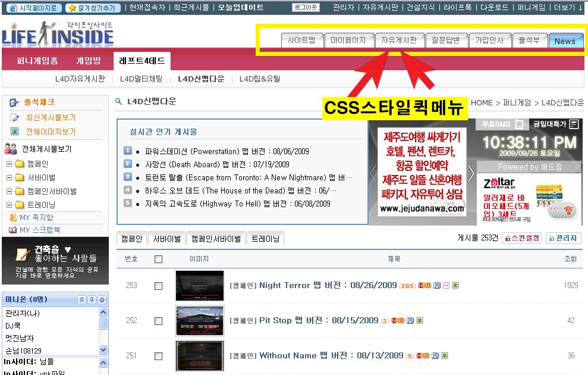
Task: Open the Without Name post thumbnail
Action: pos(200,356)
